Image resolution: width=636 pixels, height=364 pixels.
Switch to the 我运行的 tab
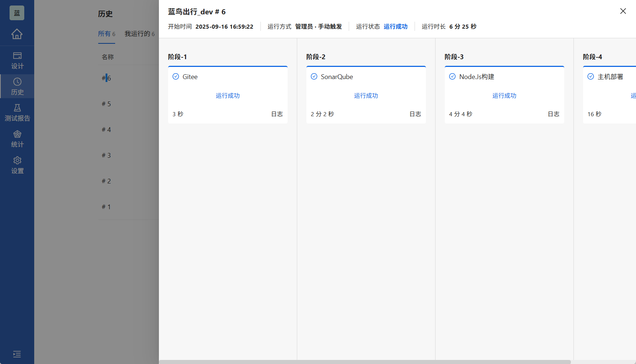click(x=138, y=34)
